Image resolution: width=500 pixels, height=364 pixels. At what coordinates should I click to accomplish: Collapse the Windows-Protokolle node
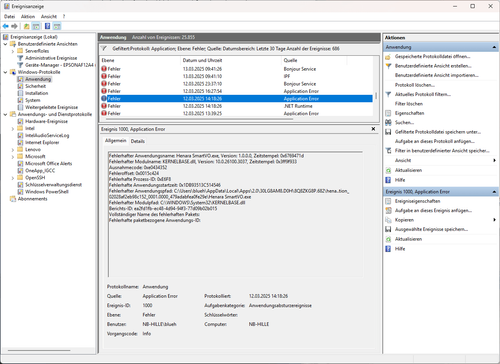pyautogui.click(x=5, y=72)
